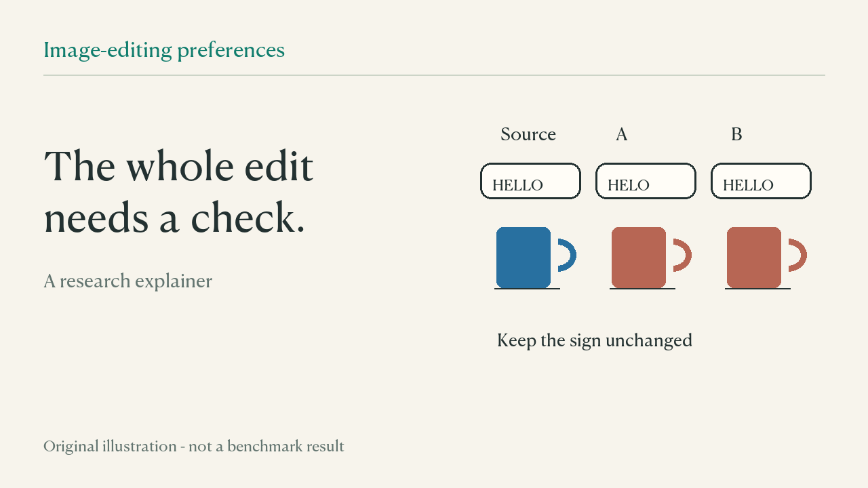868x488 pixels.
Task: Click the handle of mug B
Action: 798,256
